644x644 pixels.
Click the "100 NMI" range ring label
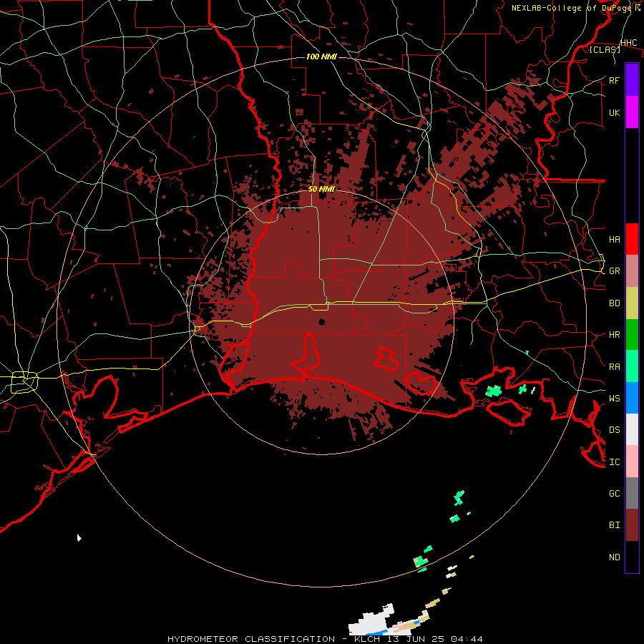[x=321, y=57]
